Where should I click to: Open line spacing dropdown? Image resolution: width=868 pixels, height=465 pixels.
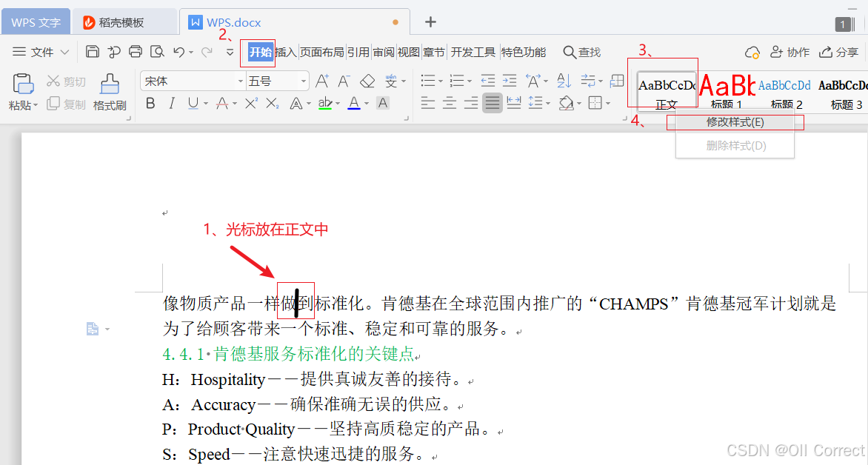pos(548,104)
